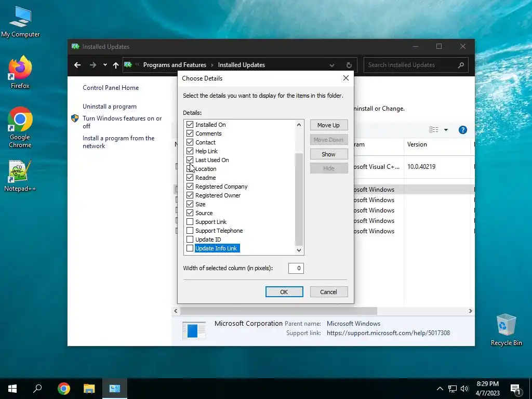
Task: Check Support Link detail
Action: 190,221
